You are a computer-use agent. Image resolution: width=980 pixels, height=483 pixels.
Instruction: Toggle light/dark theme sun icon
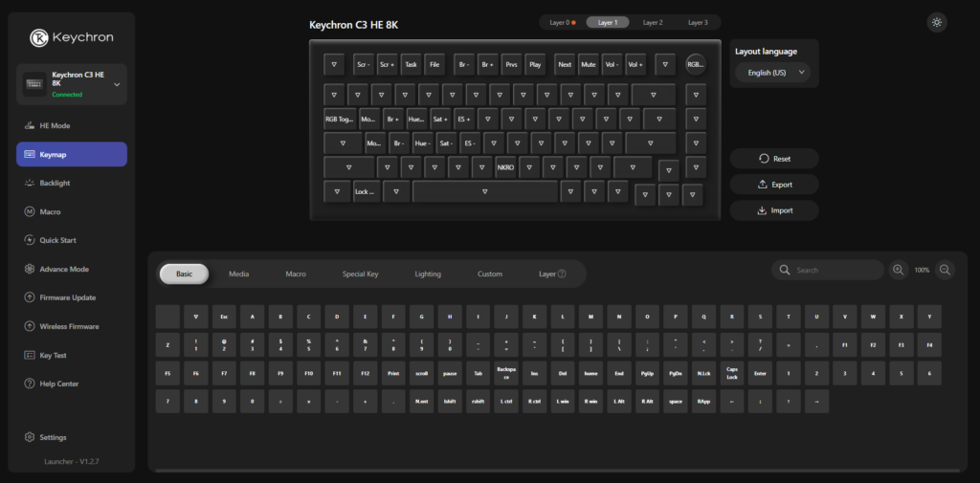(936, 23)
